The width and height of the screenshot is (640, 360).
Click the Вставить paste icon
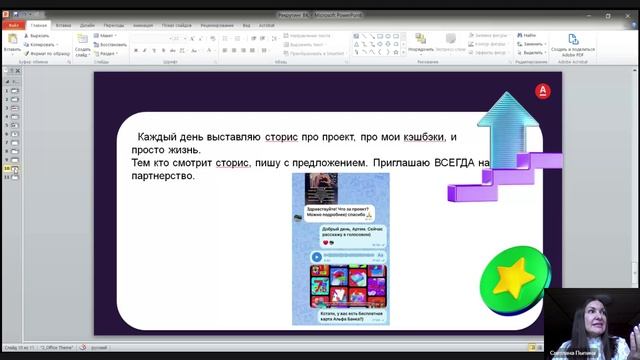pos(12,39)
